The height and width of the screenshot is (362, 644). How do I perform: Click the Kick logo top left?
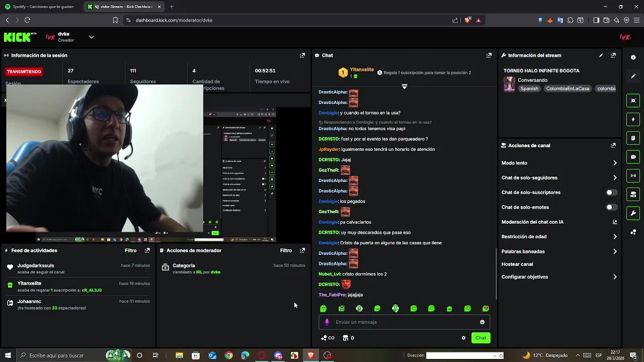pyautogui.click(x=20, y=37)
